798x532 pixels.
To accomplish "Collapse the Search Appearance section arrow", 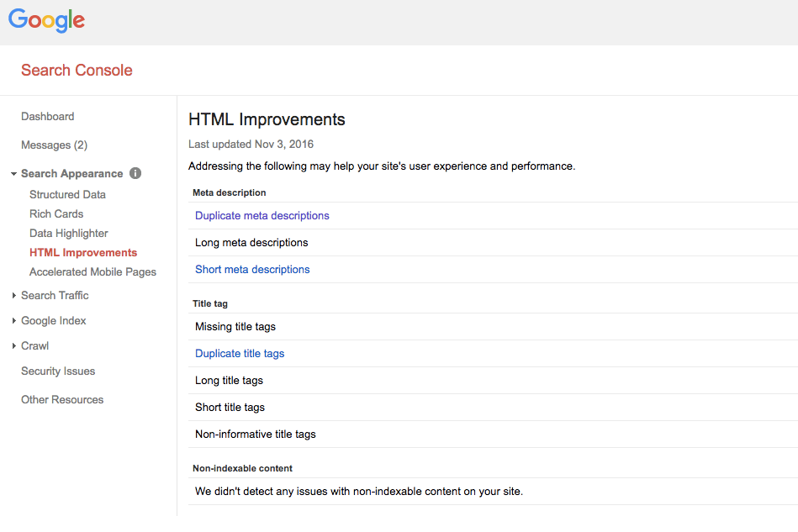I will [13, 174].
